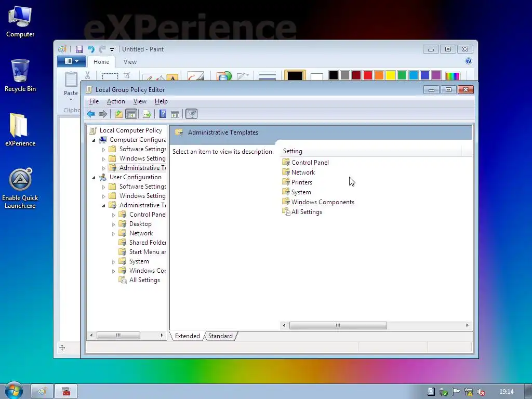Expand Software Settings under User Configuration
The image size is (532, 399).
(104, 187)
